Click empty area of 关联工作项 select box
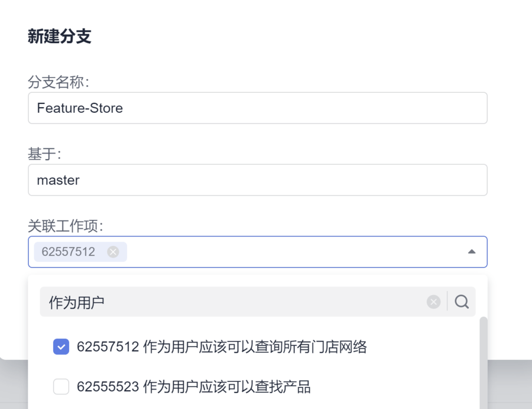The width and height of the screenshot is (532, 409). [296, 252]
